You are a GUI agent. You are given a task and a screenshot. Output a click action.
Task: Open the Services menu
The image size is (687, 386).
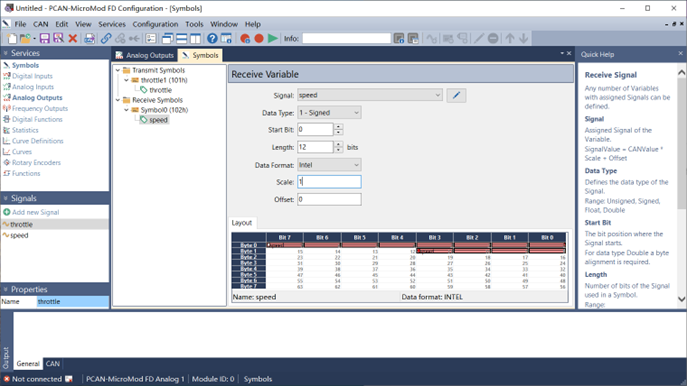pyautogui.click(x=112, y=24)
